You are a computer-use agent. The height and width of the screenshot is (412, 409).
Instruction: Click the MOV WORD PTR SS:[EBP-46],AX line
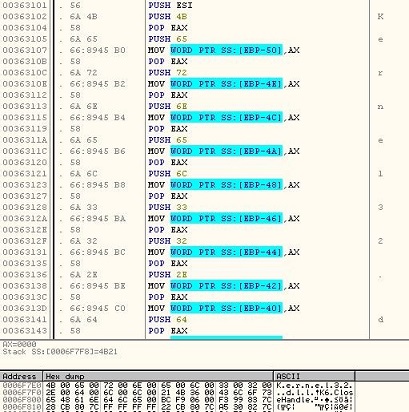224,219
